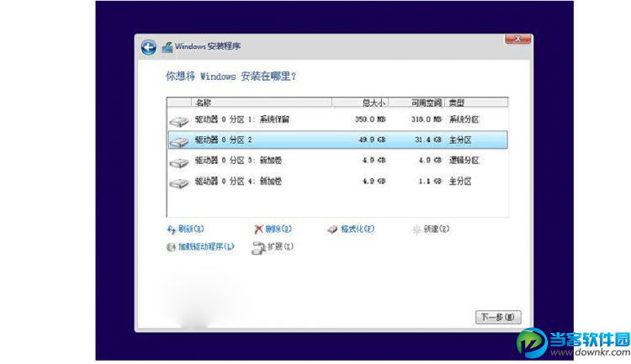Click the 31.4 GB free space cell
Image resolution: width=631 pixels, height=364 pixels.
pyautogui.click(x=428, y=140)
